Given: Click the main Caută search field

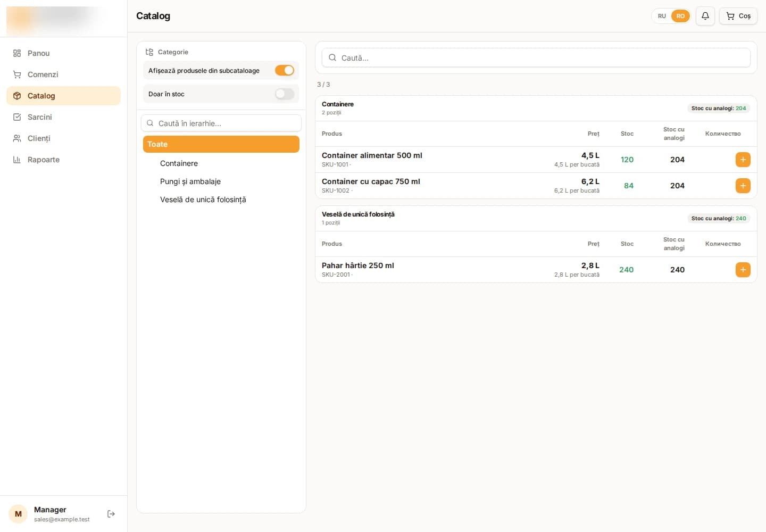Looking at the screenshot, I should point(536,58).
